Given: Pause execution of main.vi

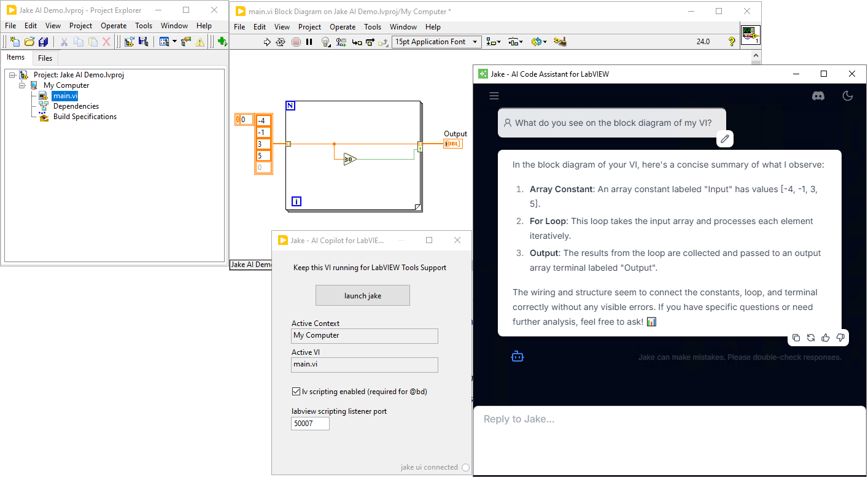Looking at the screenshot, I should [x=309, y=42].
